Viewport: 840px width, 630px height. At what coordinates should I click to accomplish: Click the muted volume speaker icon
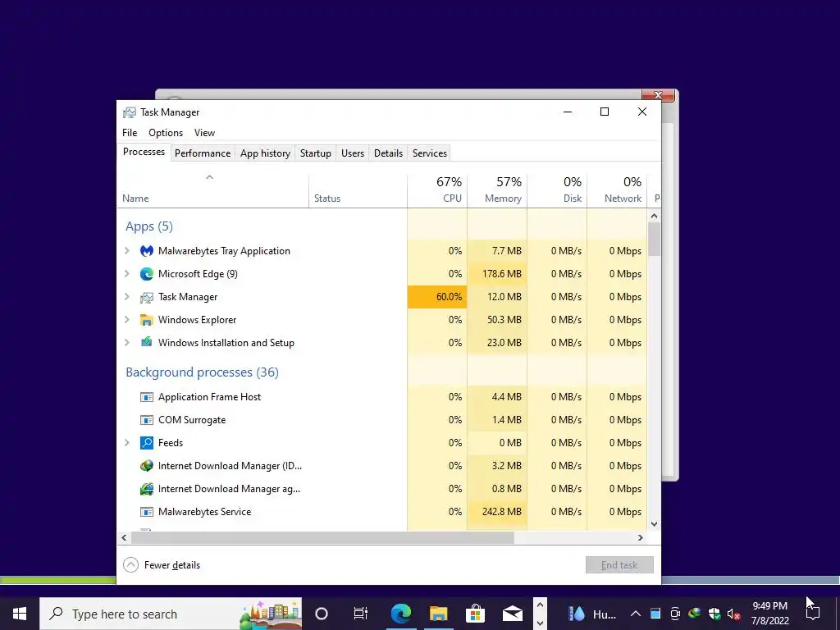coord(734,614)
